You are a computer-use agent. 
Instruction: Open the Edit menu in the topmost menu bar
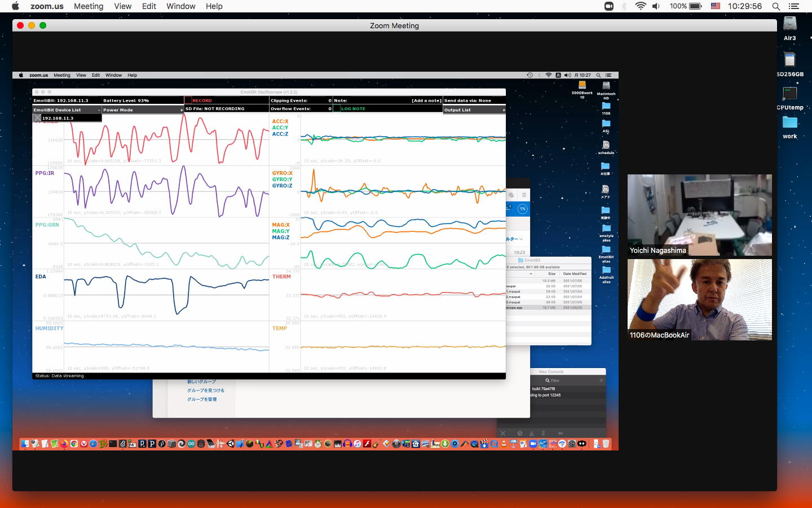pyautogui.click(x=149, y=6)
